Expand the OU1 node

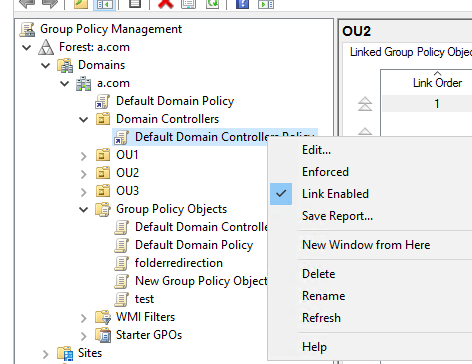(x=83, y=156)
